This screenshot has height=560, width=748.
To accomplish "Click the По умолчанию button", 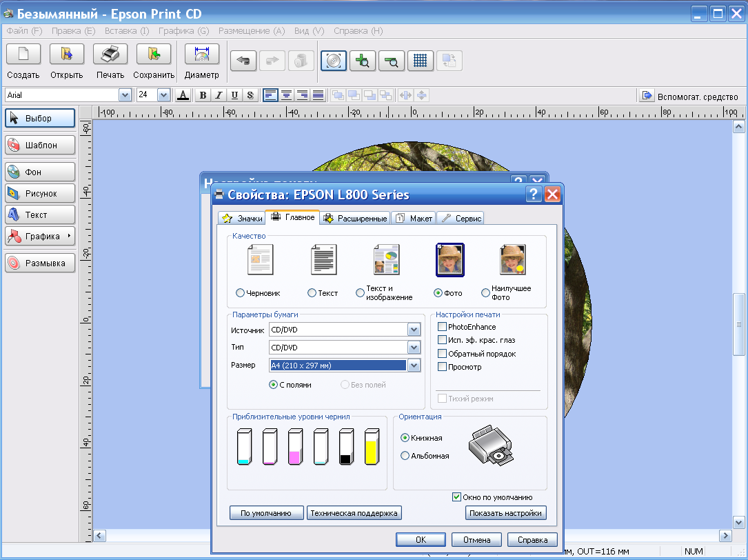I will tap(266, 513).
